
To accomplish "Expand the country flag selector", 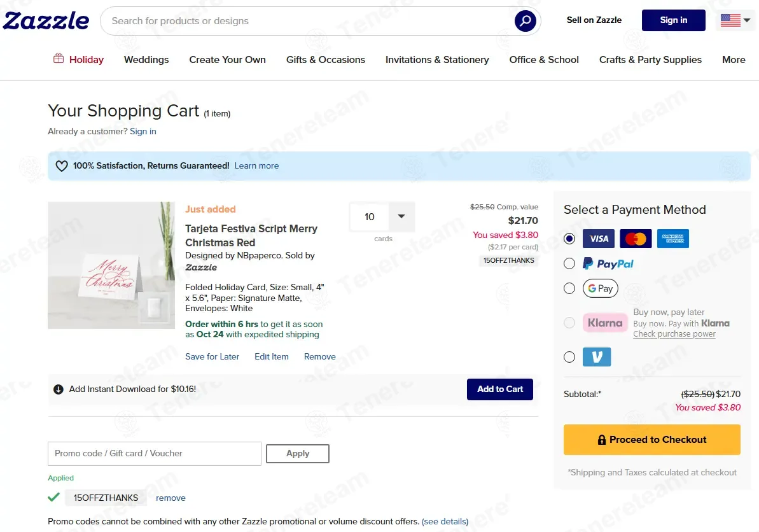I will 735,20.
